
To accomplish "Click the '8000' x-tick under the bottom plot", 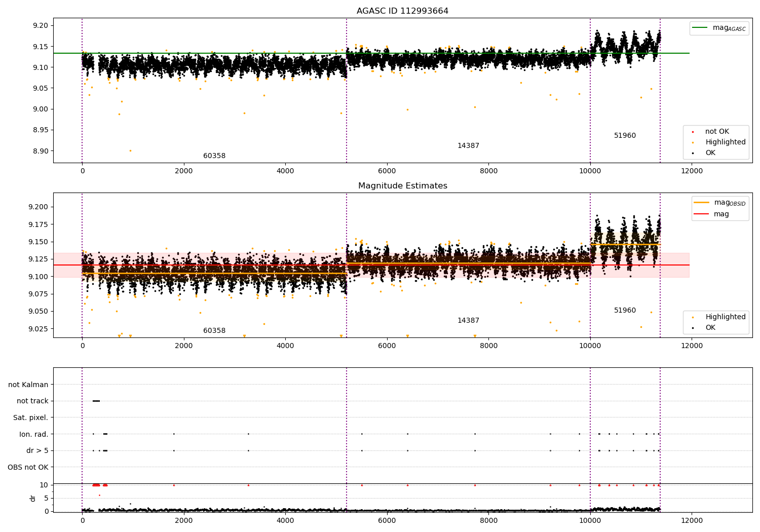I will pos(488,520).
